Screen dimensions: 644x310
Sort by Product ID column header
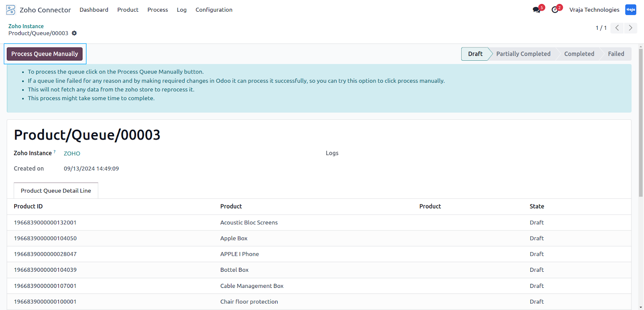pos(28,206)
